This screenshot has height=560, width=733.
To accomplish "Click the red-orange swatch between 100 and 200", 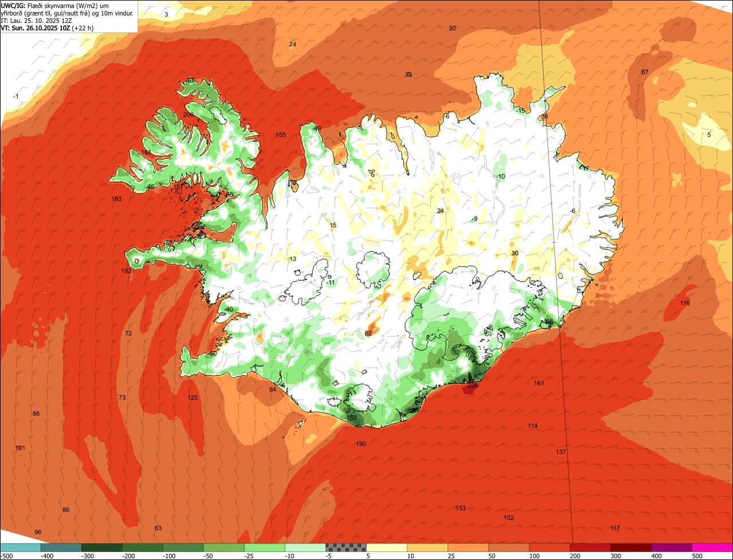I will [550, 547].
